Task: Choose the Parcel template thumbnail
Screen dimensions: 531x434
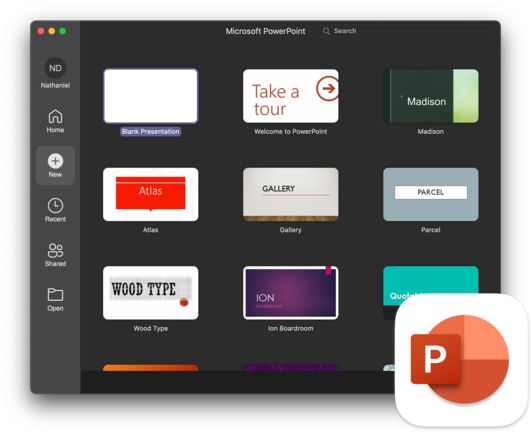Action: (x=430, y=194)
